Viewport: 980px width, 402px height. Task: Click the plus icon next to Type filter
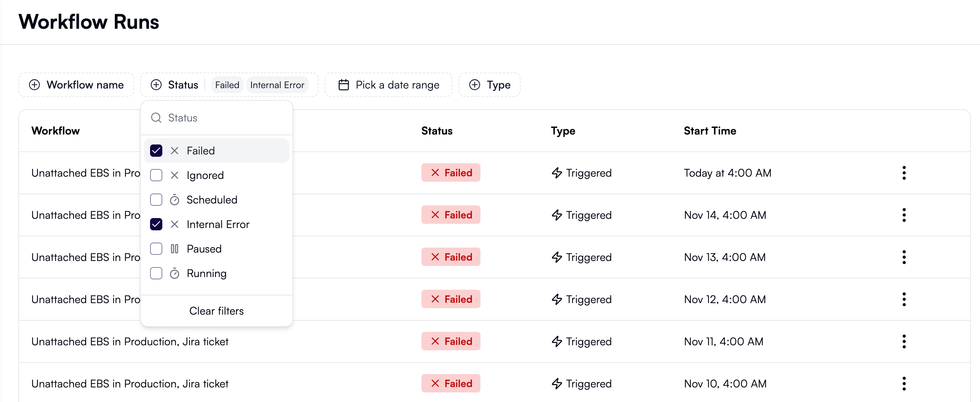click(475, 85)
